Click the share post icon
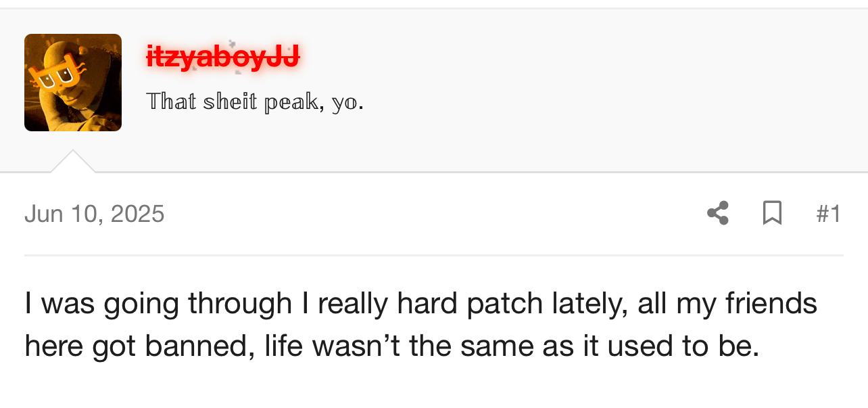The image size is (868, 408). [x=718, y=213]
